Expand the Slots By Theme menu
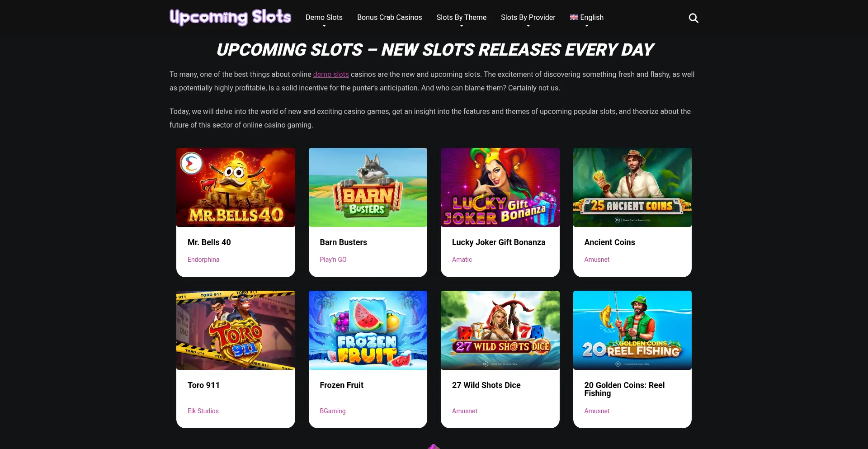The image size is (868, 449). pyautogui.click(x=462, y=18)
